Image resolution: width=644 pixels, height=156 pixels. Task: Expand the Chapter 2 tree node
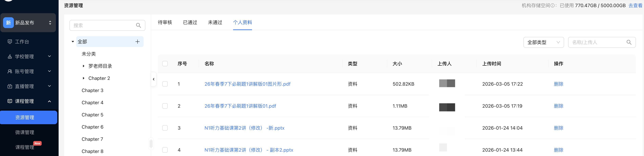point(84,78)
